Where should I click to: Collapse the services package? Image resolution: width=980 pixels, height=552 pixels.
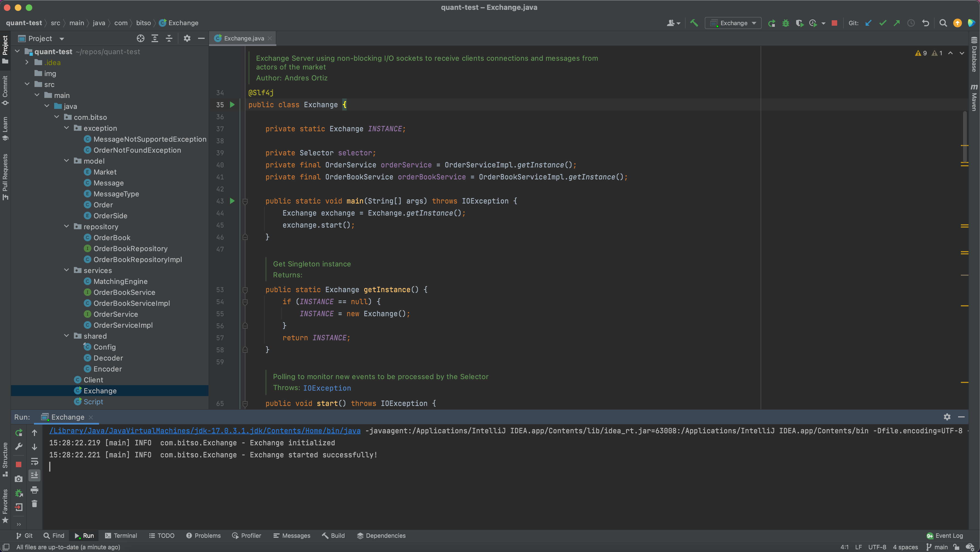[x=66, y=270]
